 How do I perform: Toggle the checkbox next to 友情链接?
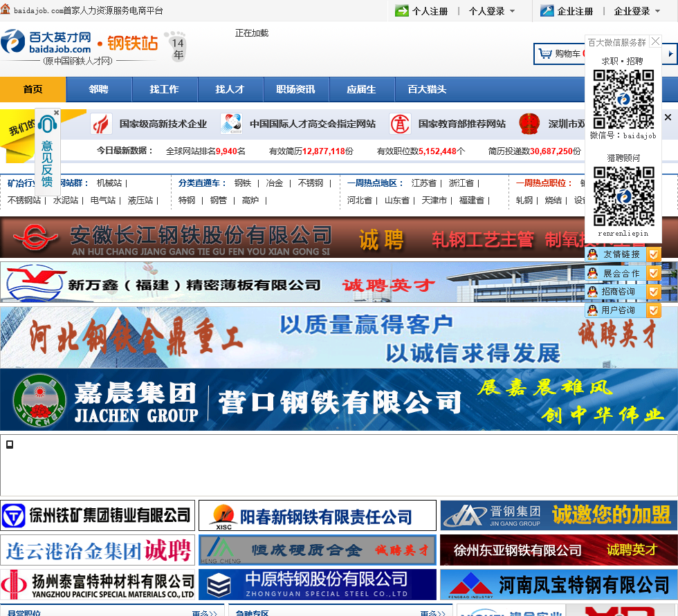[x=654, y=254]
